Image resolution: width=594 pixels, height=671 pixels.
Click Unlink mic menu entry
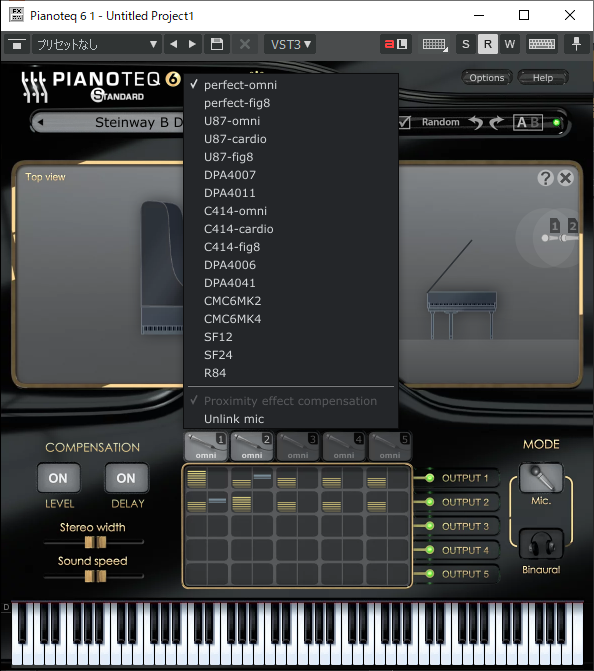(291, 419)
